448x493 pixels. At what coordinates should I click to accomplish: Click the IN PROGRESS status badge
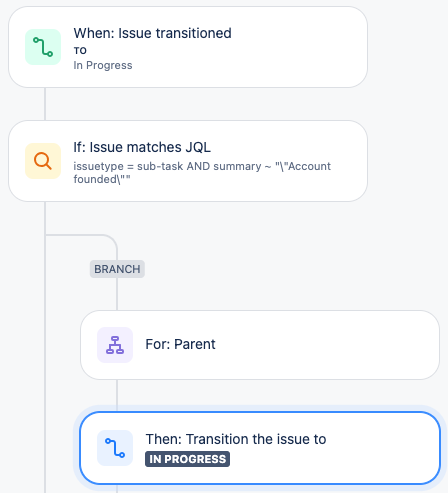[187, 459]
